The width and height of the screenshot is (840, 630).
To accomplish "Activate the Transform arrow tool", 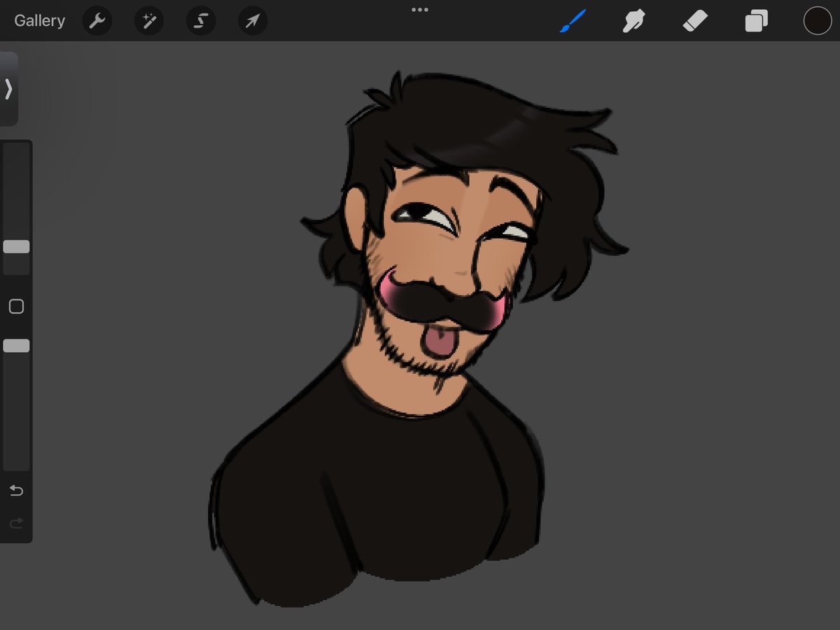I will tap(252, 21).
